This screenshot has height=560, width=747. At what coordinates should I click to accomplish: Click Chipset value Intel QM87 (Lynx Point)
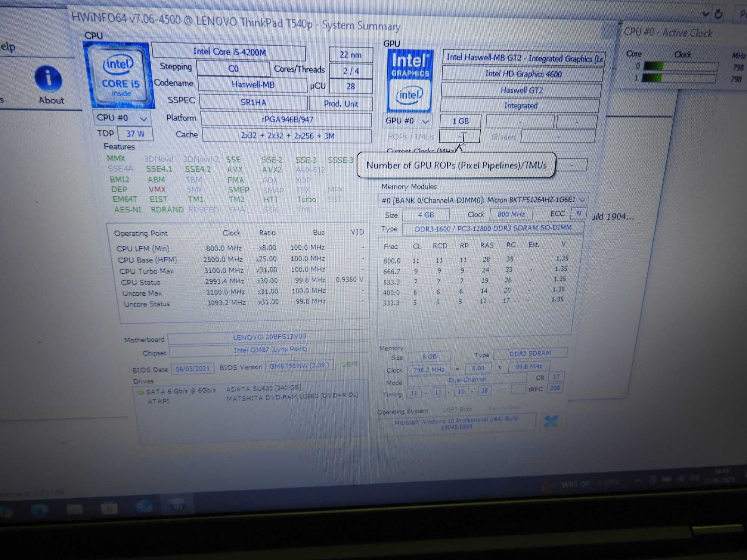pyautogui.click(x=270, y=350)
